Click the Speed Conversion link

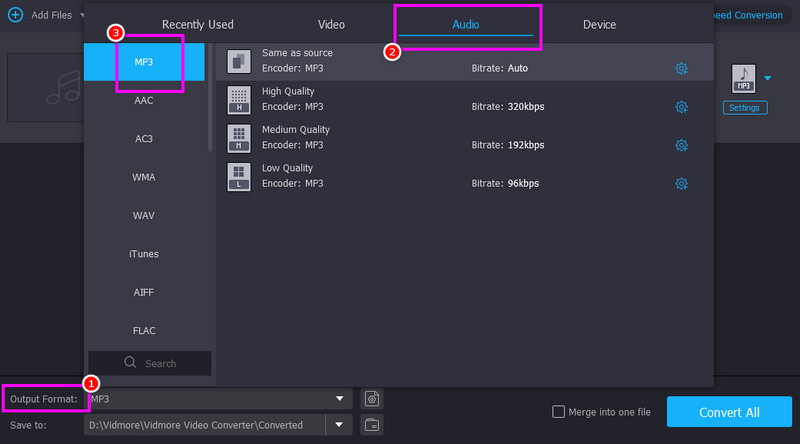click(746, 15)
